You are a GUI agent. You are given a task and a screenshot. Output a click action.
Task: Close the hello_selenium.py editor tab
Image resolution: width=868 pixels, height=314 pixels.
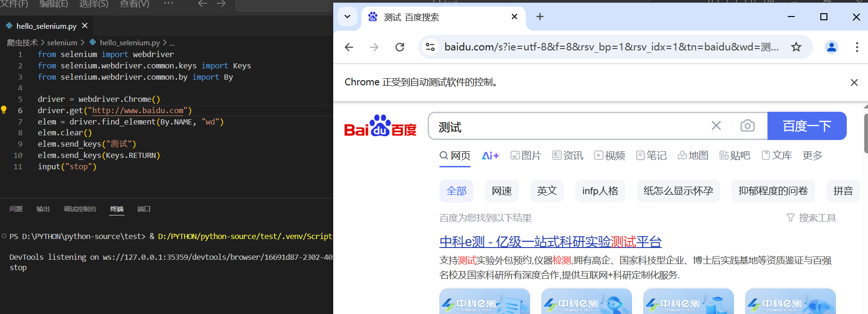(x=85, y=25)
